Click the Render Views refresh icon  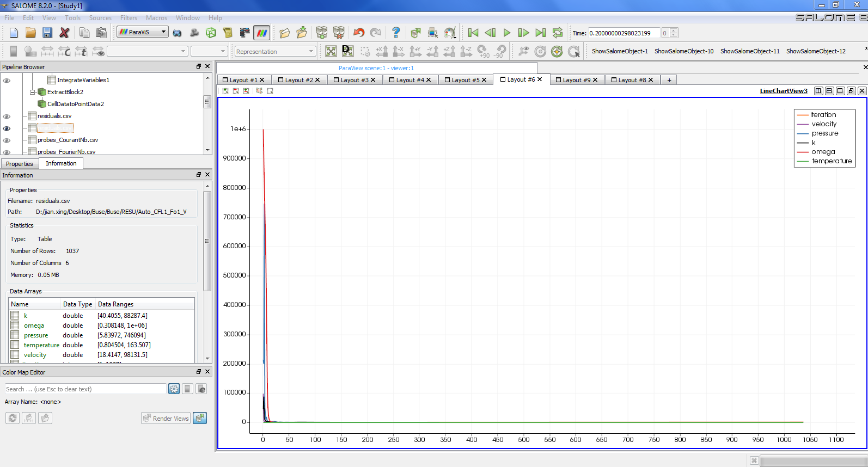[x=200, y=418]
